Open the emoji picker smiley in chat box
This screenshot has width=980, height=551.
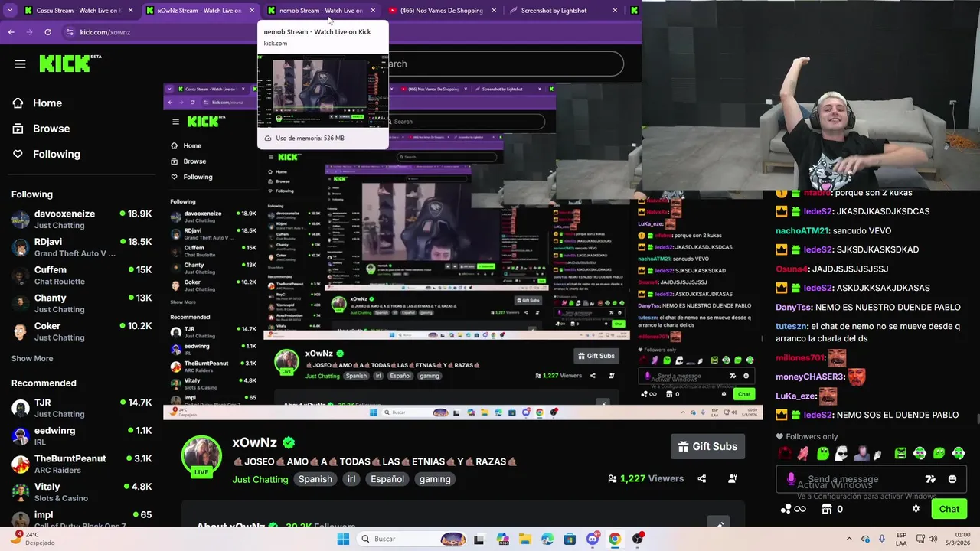[x=952, y=479]
